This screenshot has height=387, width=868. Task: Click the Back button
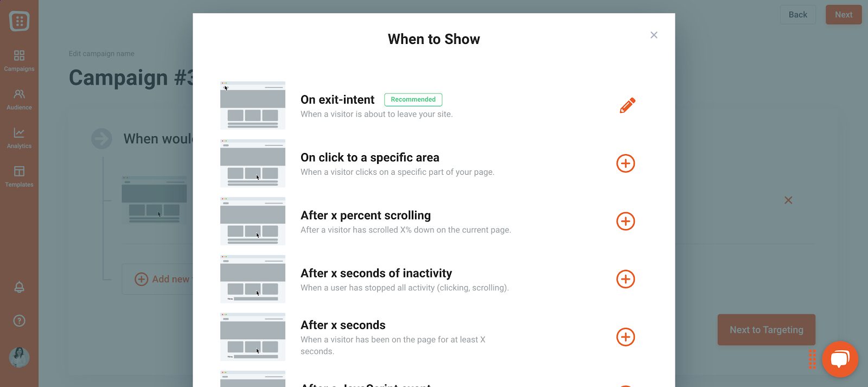(797, 15)
